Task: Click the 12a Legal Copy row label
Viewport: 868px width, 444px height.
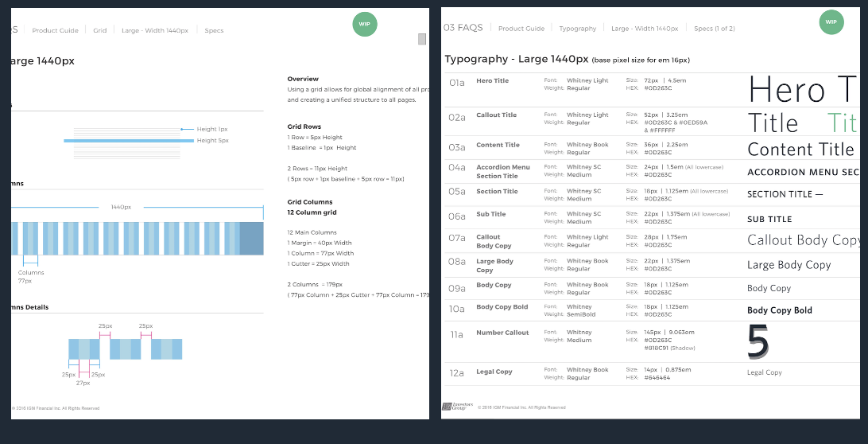Action: click(494, 372)
